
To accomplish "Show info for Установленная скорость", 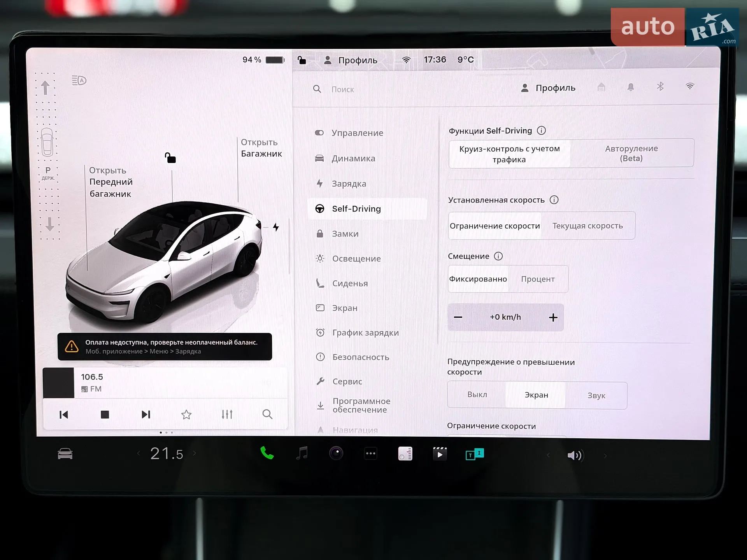I will point(554,200).
